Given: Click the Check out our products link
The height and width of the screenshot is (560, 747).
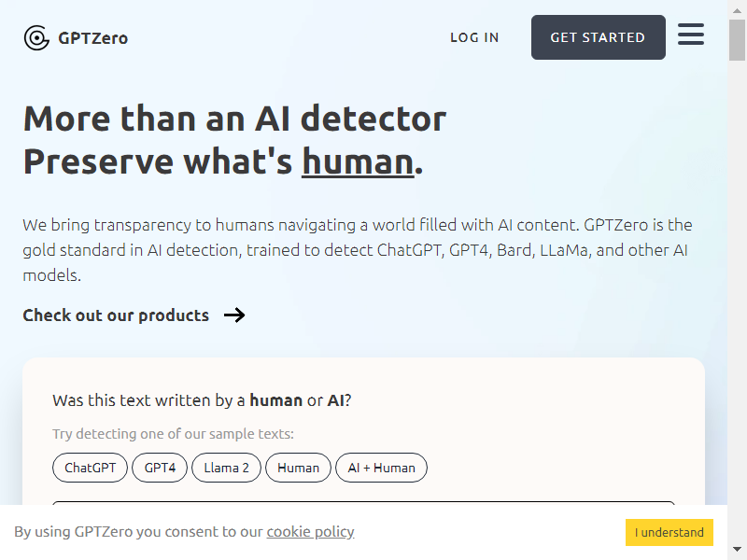Looking at the screenshot, I should pos(115,315).
